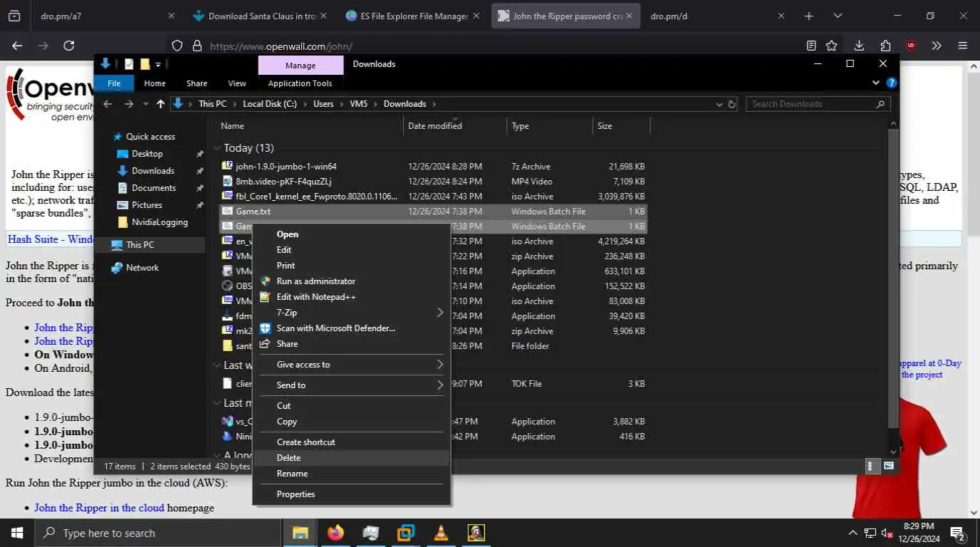The image size is (980, 547).
Task: Choose Run as administrator
Action: [352, 281]
